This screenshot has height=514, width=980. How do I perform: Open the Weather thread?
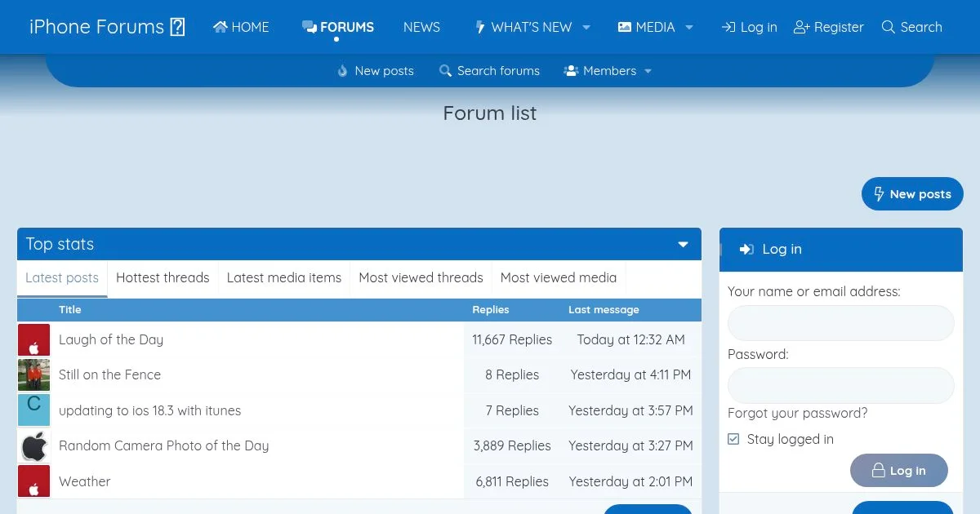click(x=84, y=481)
